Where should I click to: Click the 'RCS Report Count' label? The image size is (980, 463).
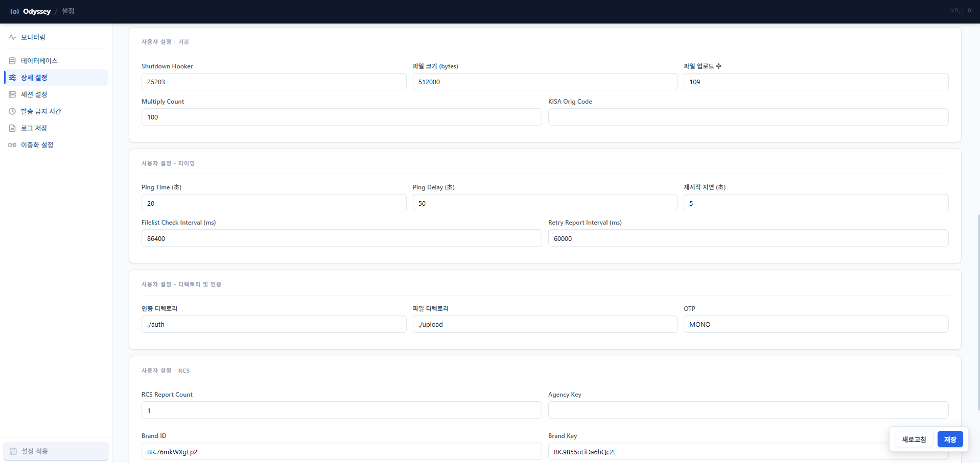pos(167,395)
